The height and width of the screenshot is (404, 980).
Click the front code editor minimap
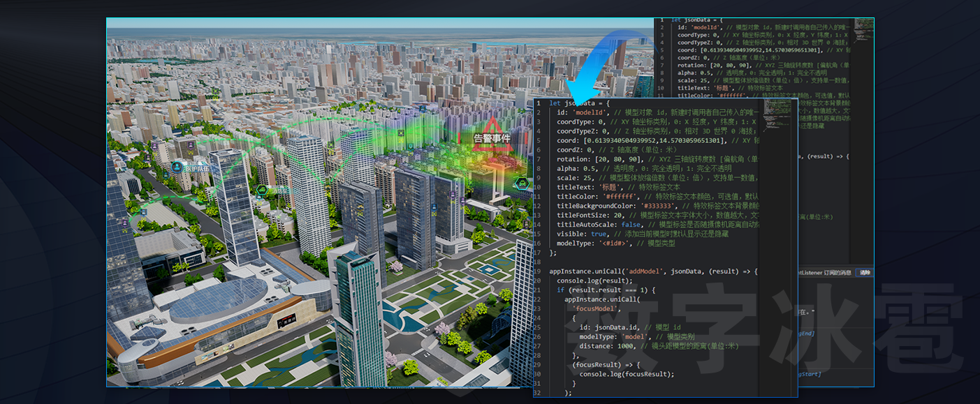[x=777, y=107]
